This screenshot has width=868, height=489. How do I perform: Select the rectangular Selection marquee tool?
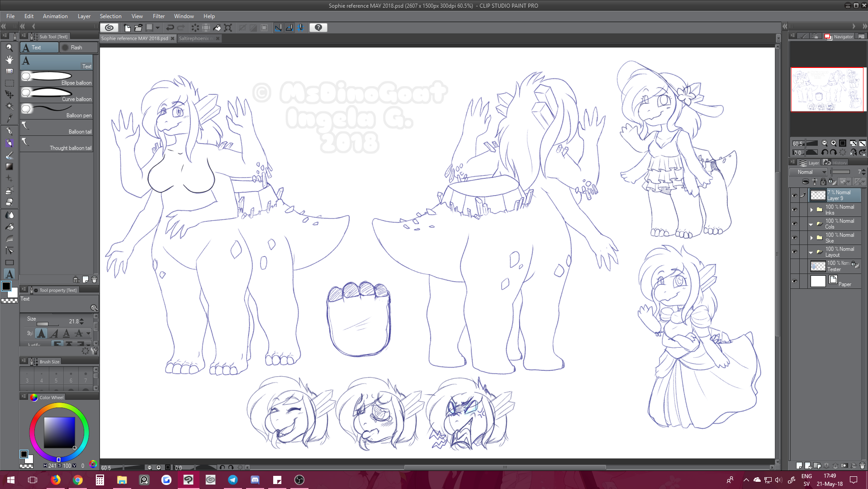pyautogui.click(x=9, y=83)
